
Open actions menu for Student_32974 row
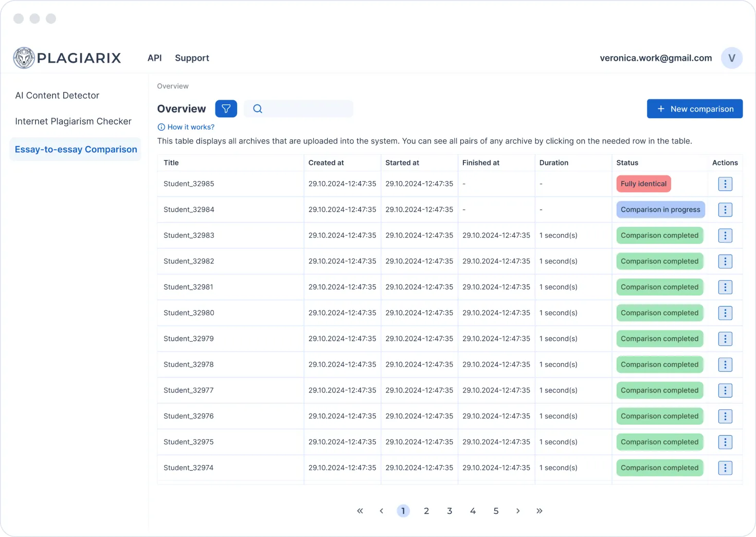725,468
